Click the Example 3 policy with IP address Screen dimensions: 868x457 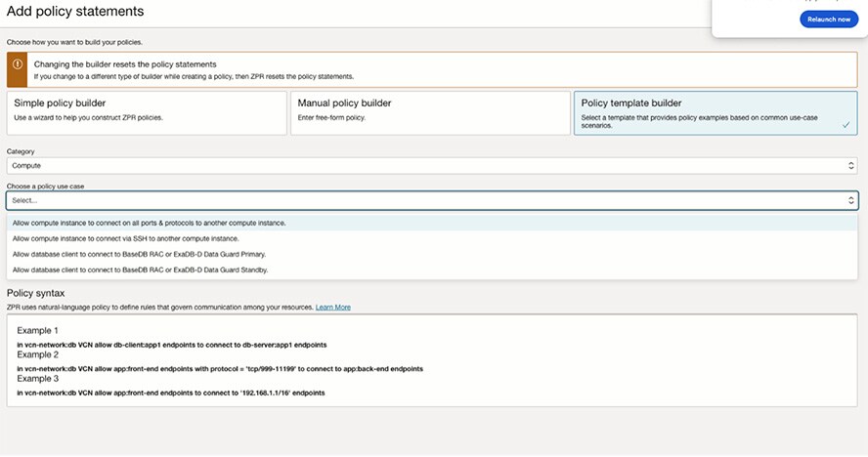point(171,393)
